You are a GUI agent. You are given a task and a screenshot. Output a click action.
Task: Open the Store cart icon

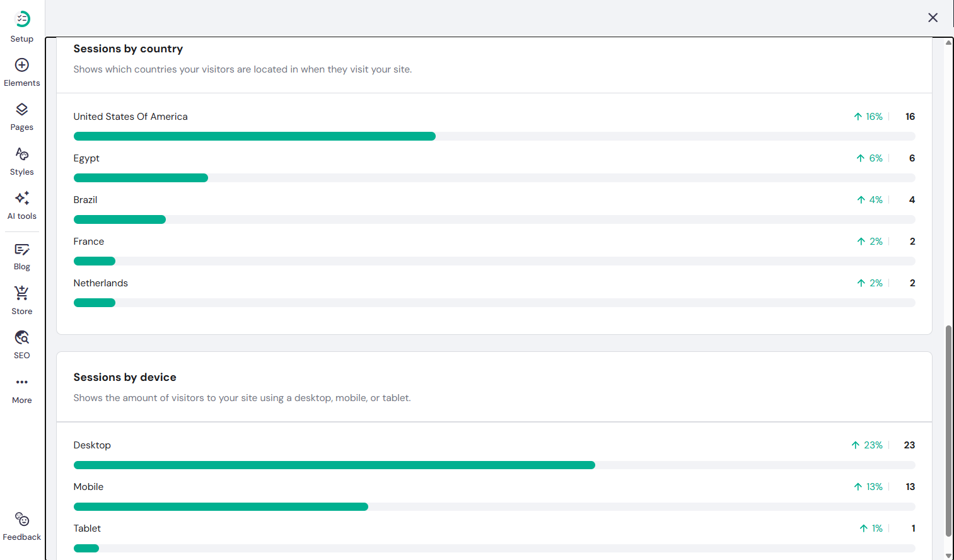pos(22,294)
